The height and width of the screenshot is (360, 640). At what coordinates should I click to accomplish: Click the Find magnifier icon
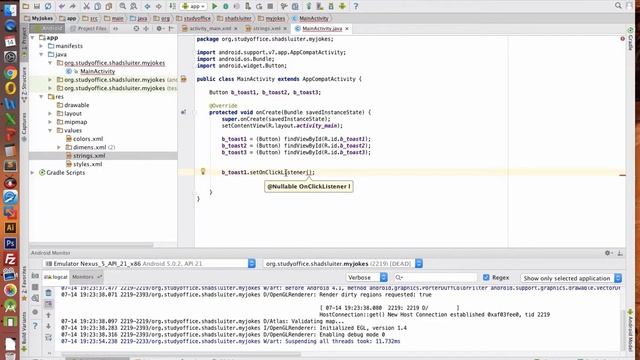click(122, 6)
